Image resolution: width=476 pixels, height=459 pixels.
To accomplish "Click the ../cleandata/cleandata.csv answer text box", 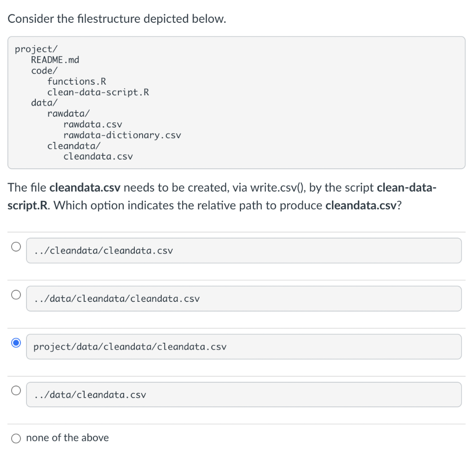I will point(244,251).
